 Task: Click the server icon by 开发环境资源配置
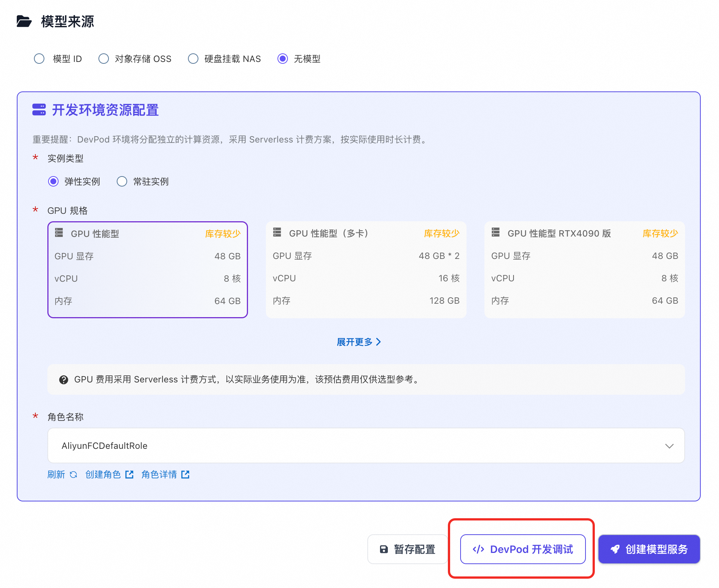pos(39,110)
